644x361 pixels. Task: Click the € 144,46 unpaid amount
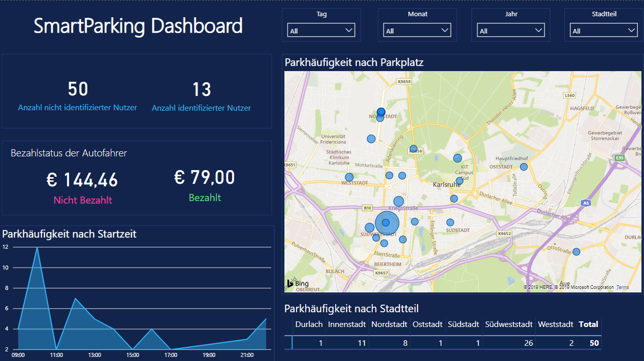point(82,180)
